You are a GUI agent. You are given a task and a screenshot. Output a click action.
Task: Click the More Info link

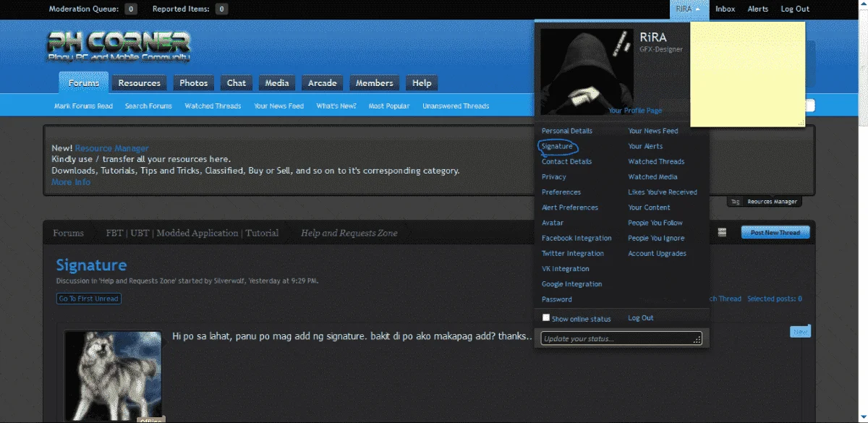(71, 182)
